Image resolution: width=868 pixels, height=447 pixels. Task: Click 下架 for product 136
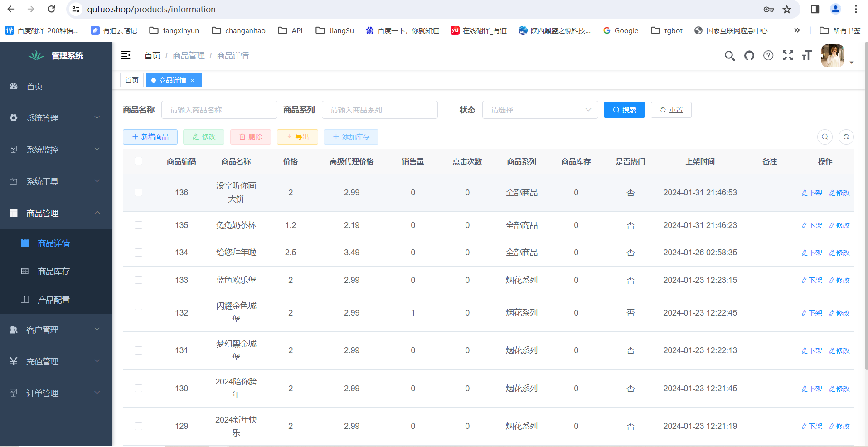pyautogui.click(x=812, y=193)
